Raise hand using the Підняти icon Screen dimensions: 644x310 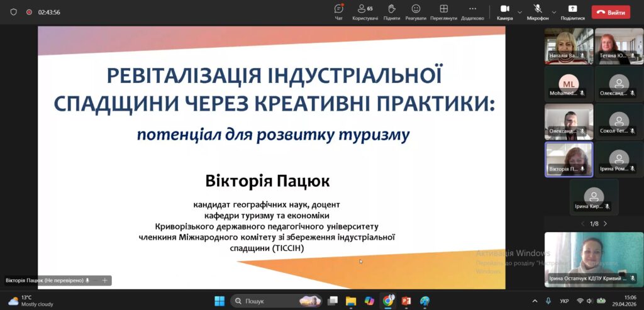coord(391,9)
